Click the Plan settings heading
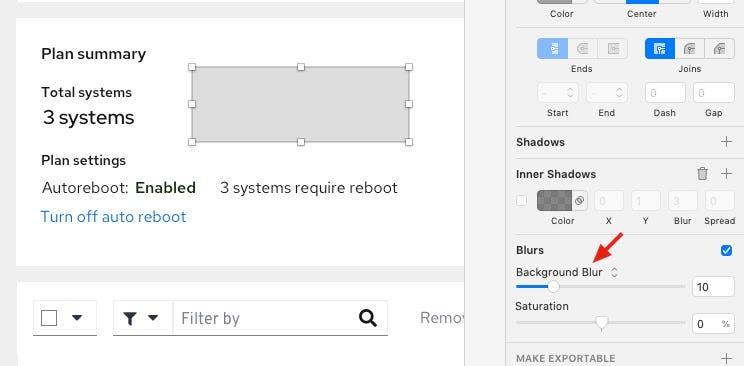744x366 pixels. [84, 160]
